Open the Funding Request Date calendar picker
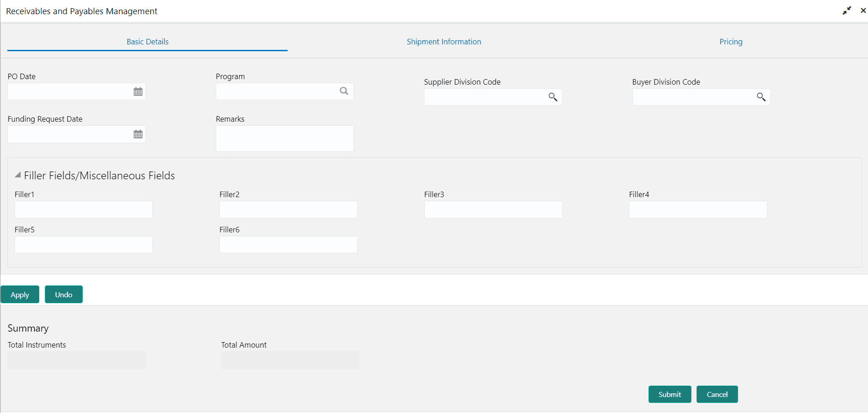868x413 pixels. coord(138,134)
